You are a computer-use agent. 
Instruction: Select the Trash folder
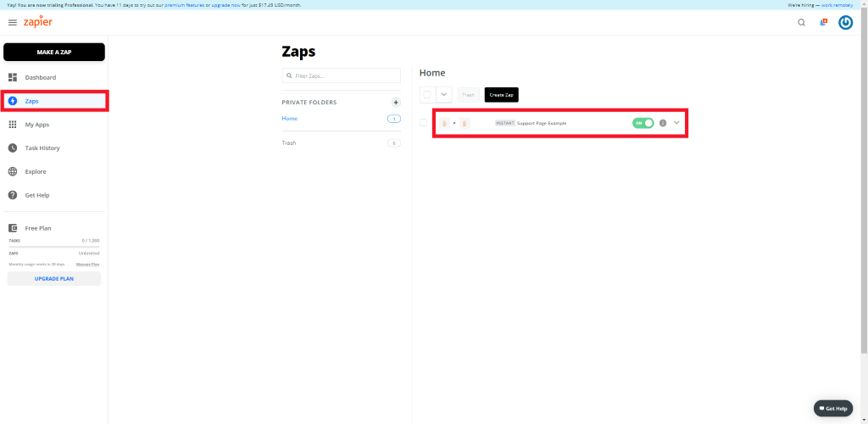tap(289, 142)
